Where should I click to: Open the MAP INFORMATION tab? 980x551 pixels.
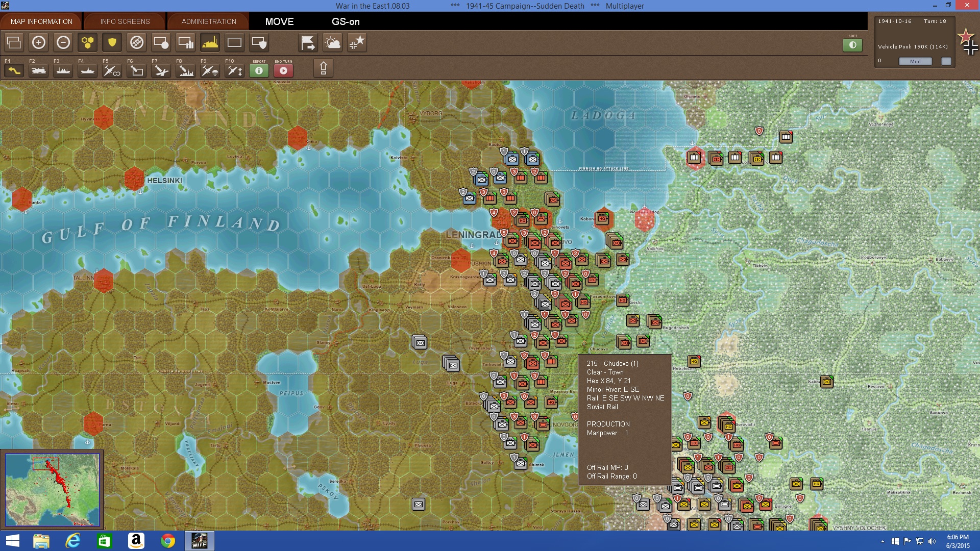41,21
